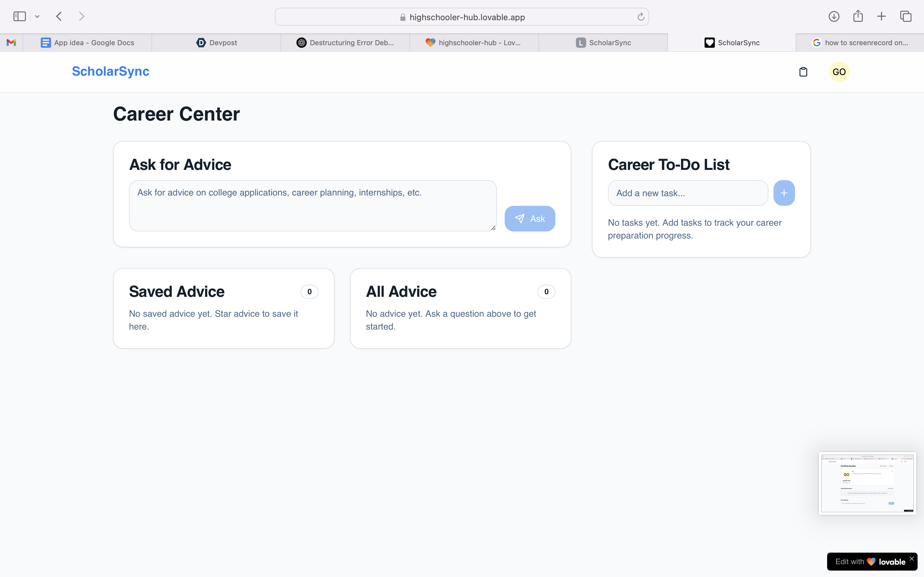Image resolution: width=924 pixels, height=577 pixels.
Task: Click the ScholarSync logo link
Action: (110, 71)
